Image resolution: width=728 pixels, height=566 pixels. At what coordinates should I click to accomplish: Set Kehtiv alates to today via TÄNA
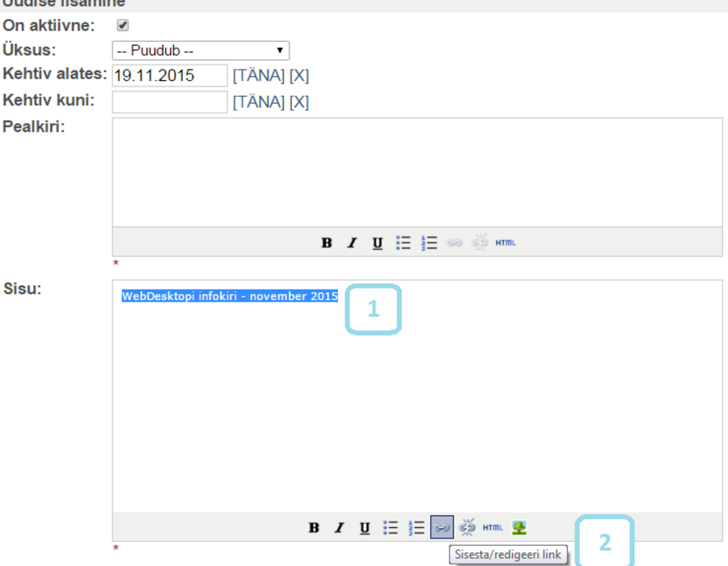(259, 75)
